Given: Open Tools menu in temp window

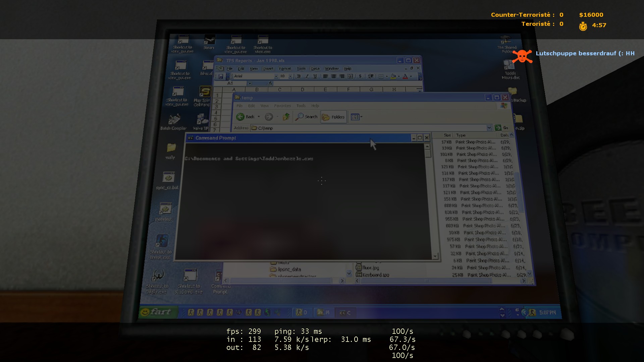Looking at the screenshot, I should tap(301, 106).
